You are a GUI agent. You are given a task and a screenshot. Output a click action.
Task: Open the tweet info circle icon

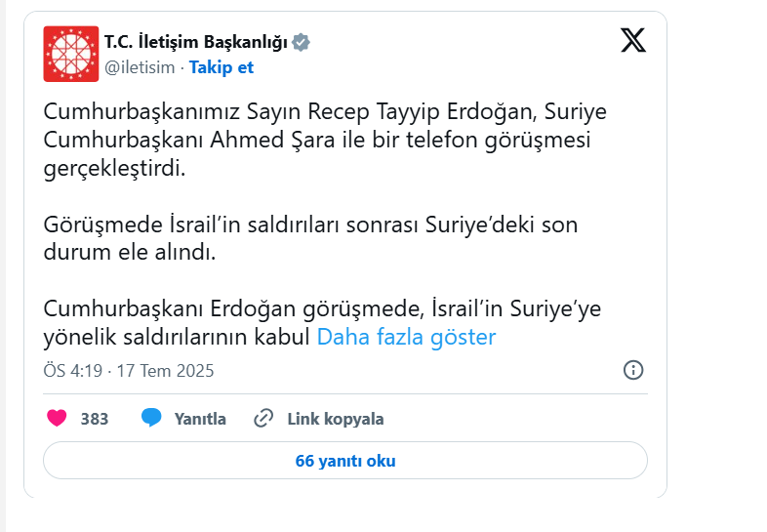click(633, 370)
